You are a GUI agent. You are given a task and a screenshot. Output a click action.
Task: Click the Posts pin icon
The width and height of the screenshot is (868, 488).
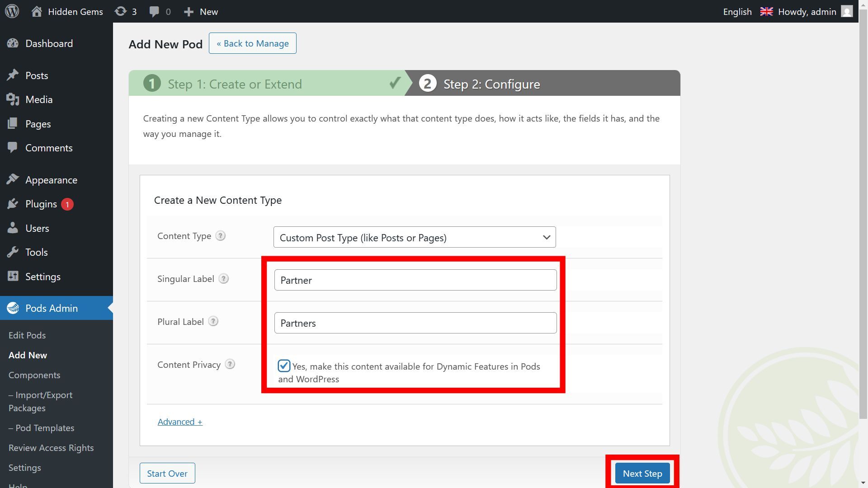[x=13, y=75]
